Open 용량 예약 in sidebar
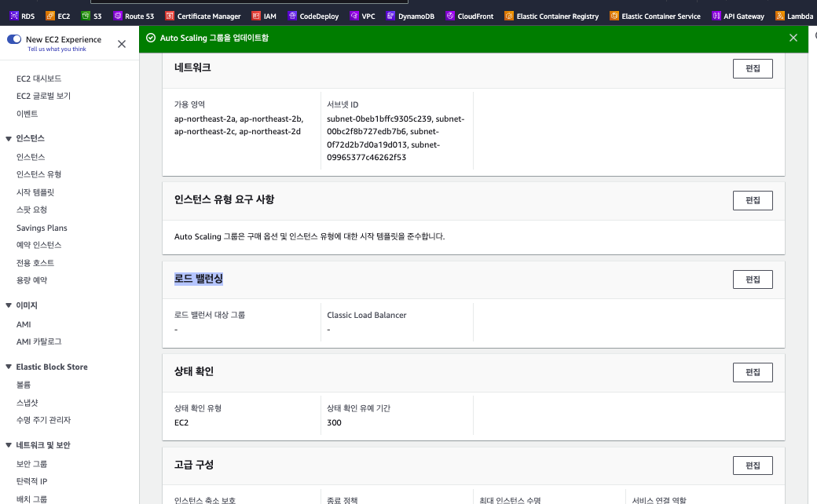Viewport: 817px width, 504px height. pyautogui.click(x=31, y=280)
